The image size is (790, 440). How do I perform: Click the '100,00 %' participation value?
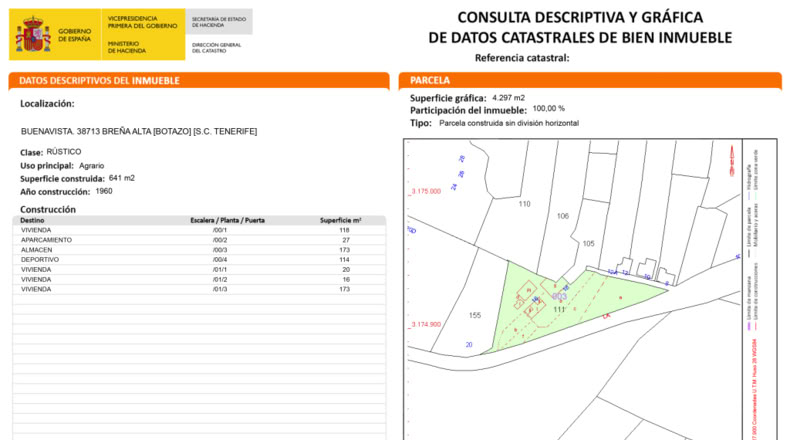[x=549, y=108]
